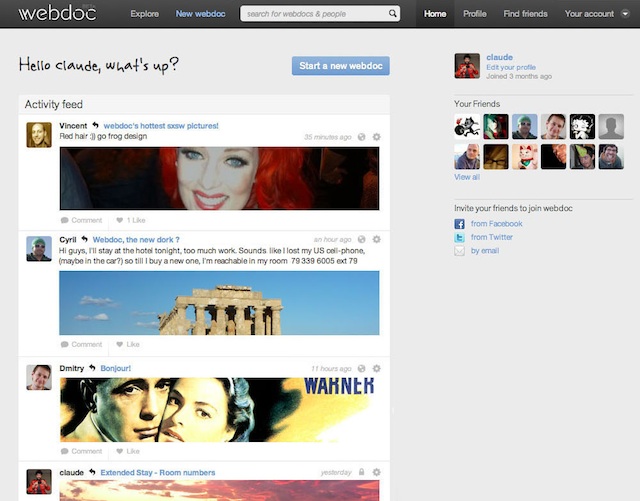
Task: Open View all friends link
Action: coord(467,177)
